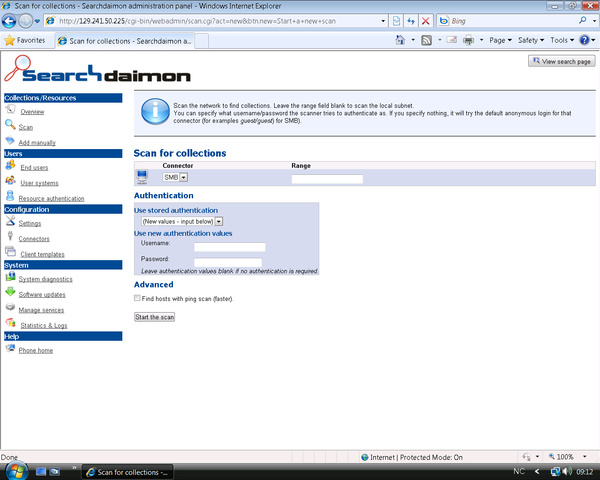
Task: Click the Scan for collections taskbar button
Action: [x=128, y=472]
